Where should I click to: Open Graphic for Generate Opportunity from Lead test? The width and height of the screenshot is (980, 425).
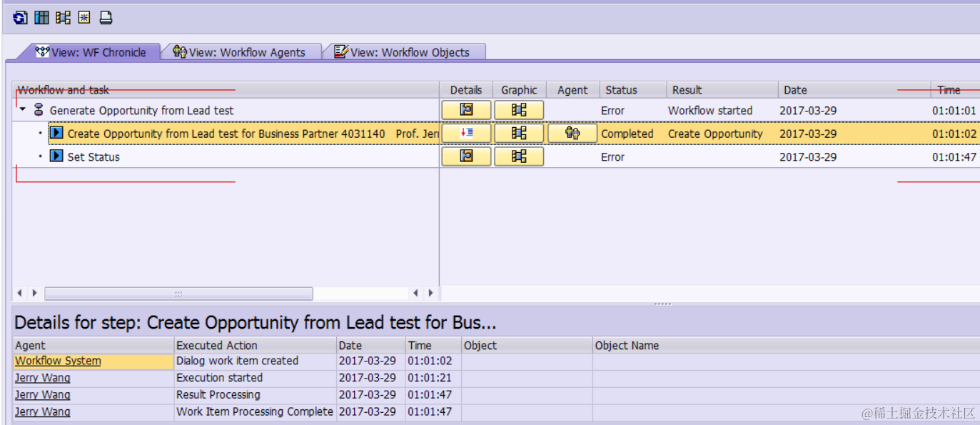519,110
